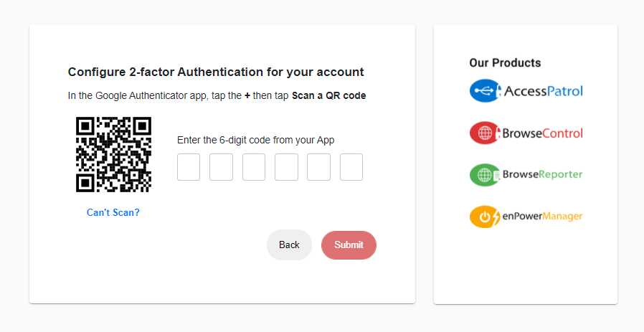This screenshot has height=332, width=644.
Task: Open the AccessPatrol product name text
Action: coord(544,91)
